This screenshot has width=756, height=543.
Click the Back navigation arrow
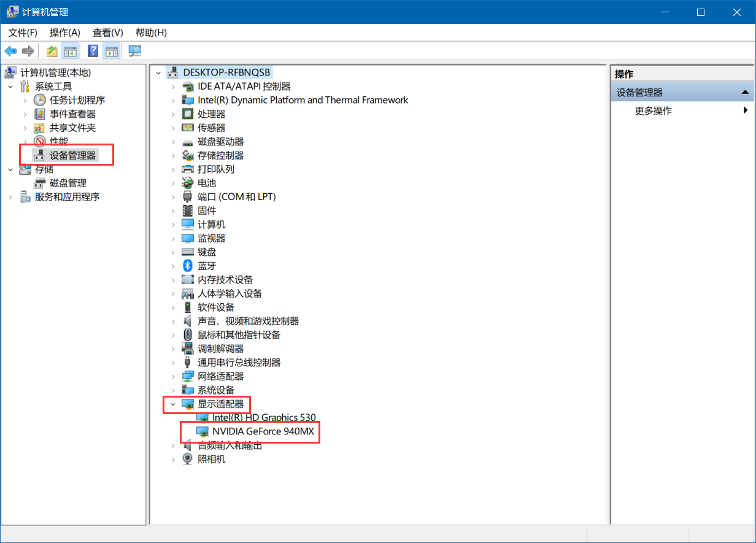pos(10,51)
